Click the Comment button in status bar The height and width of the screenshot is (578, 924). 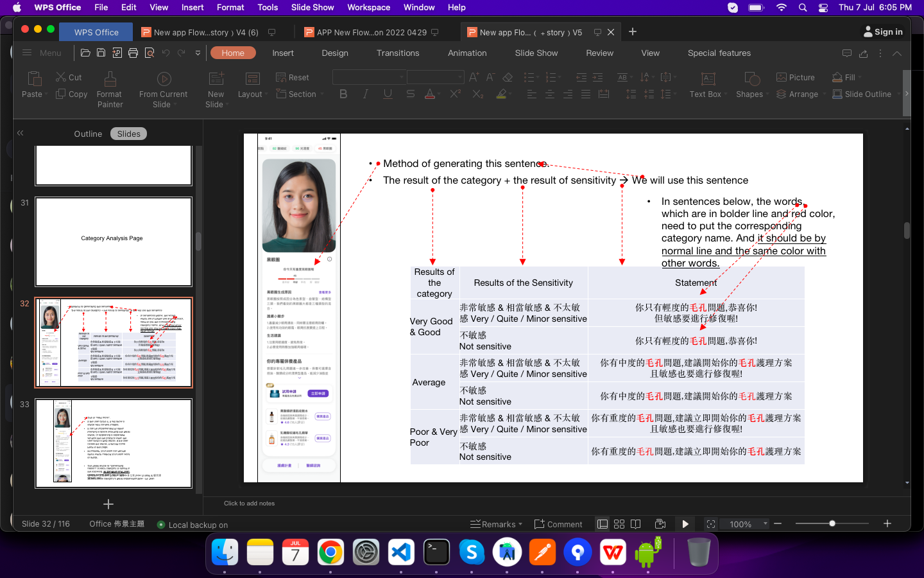(x=558, y=524)
